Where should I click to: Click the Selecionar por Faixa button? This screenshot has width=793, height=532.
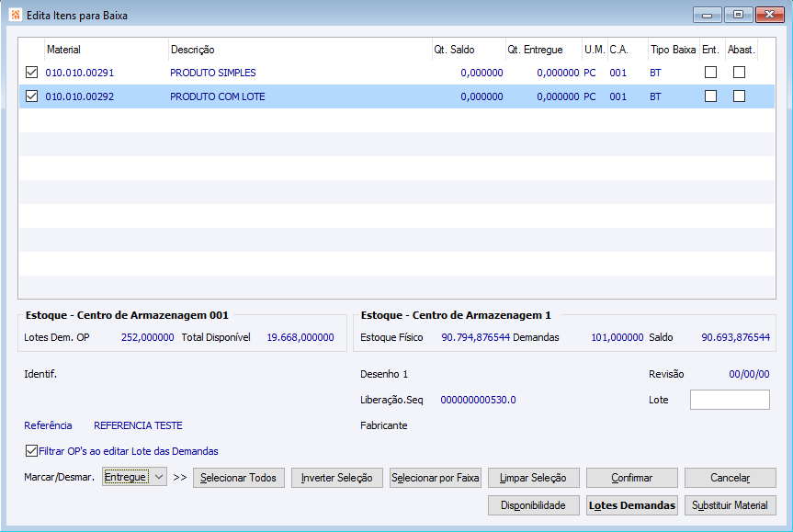point(436,478)
